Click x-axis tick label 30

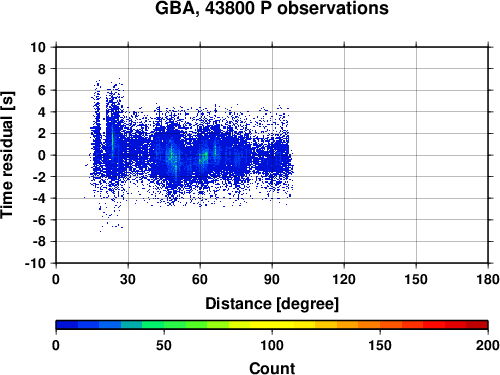click(x=128, y=279)
